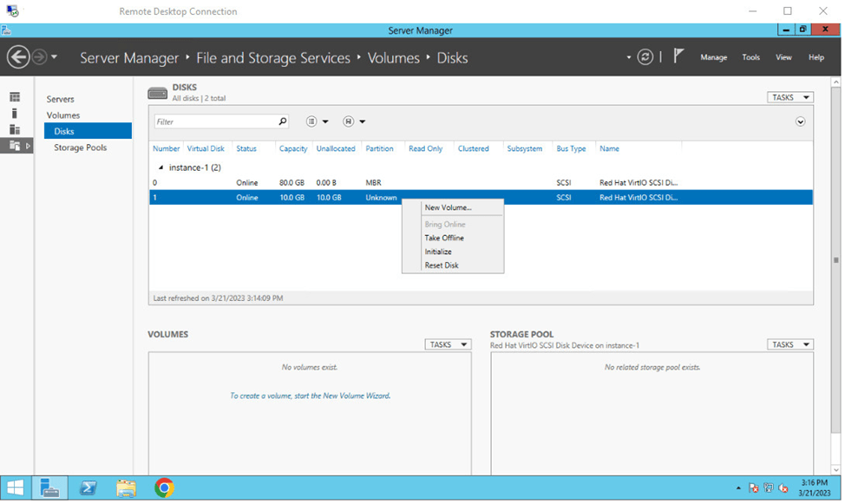Open Google Chrome from taskbar
Image resolution: width=845 pixels, height=504 pixels.
tap(164, 488)
